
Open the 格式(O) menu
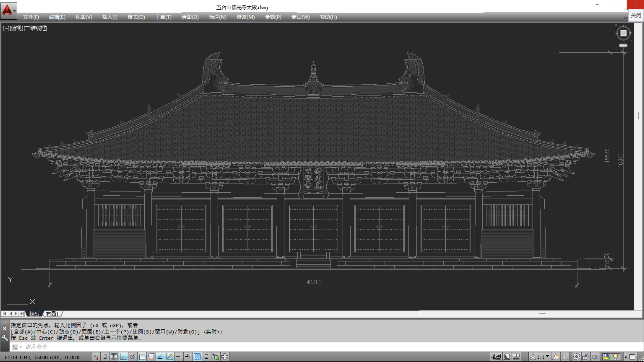click(x=136, y=17)
